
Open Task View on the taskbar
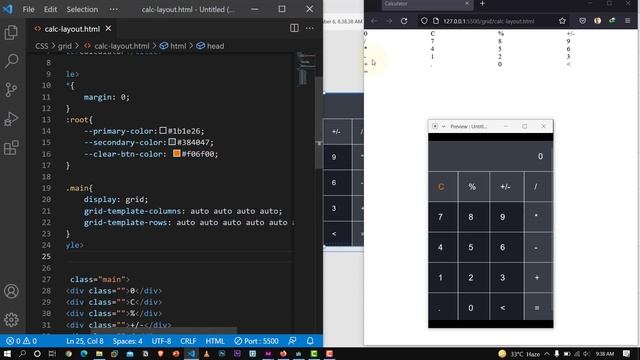pos(52,354)
